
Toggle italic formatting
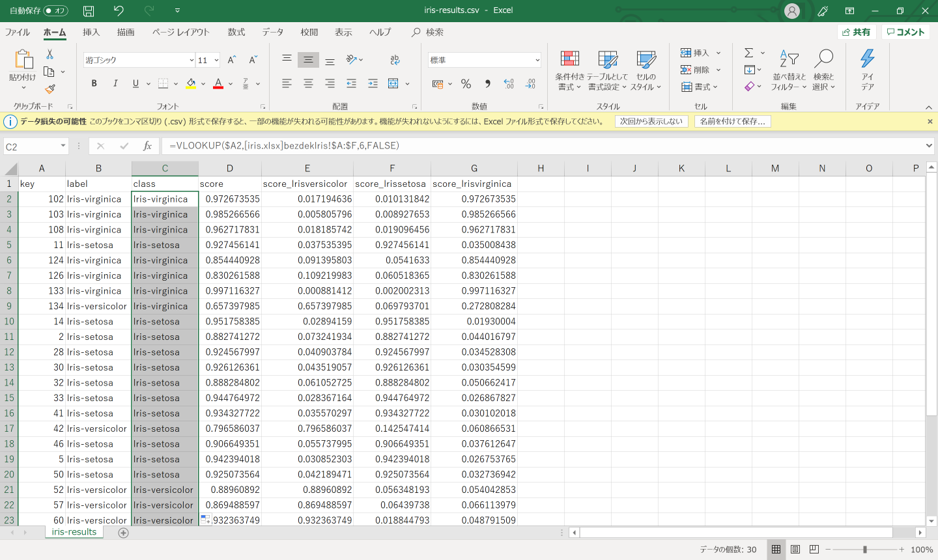pos(115,83)
